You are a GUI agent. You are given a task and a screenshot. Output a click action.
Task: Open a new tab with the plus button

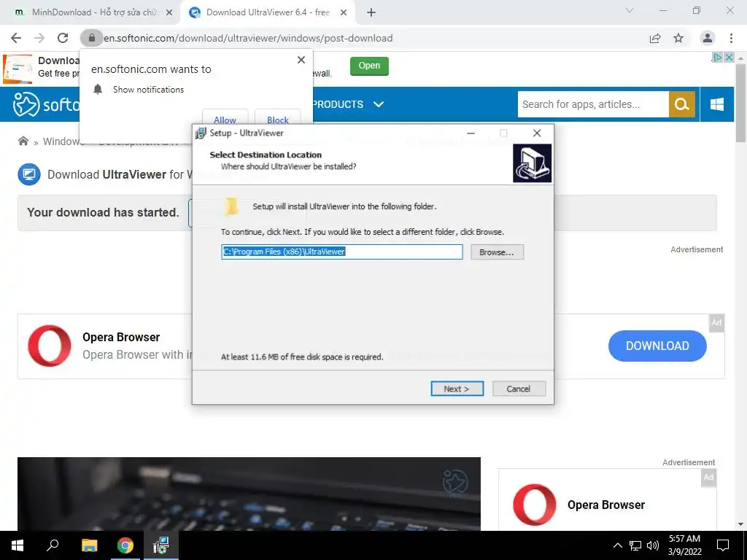tap(371, 12)
